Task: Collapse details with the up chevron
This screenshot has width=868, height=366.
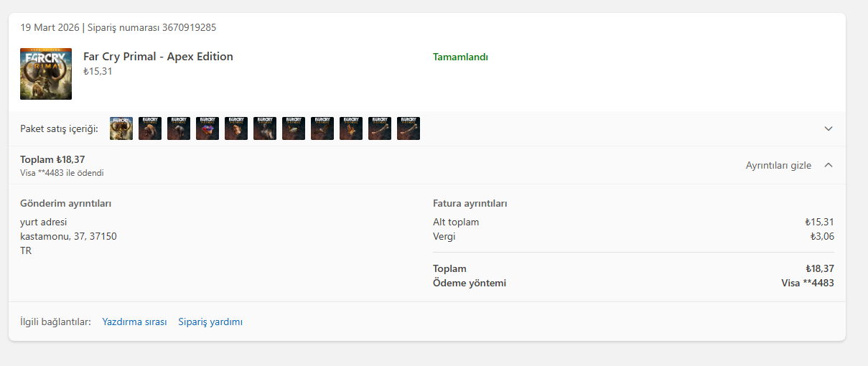Action: (x=829, y=165)
